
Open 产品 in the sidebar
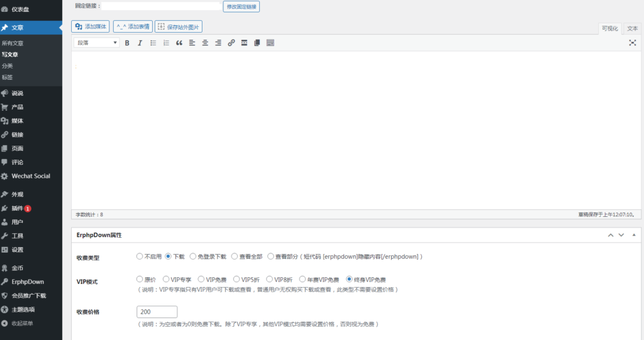pos(31,107)
